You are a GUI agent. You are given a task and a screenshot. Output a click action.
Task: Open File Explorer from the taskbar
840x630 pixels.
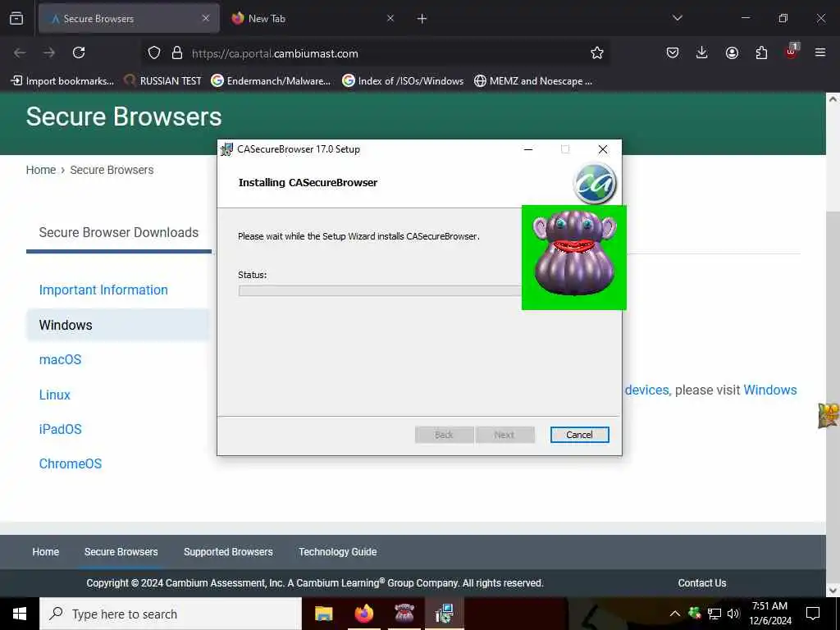323,614
